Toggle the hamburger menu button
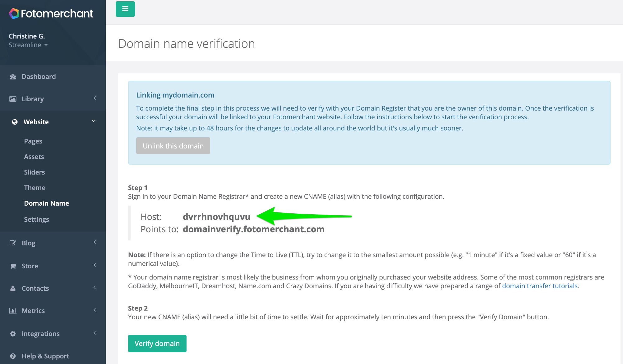This screenshot has height=364, width=623. (x=125, y=9)
